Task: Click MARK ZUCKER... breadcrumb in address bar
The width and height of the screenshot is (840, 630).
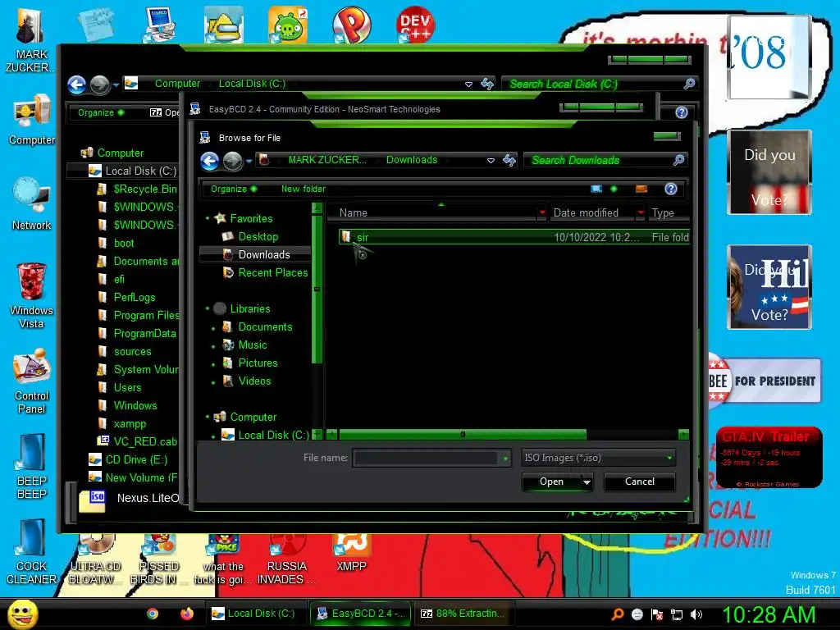Action: point(327,160)
